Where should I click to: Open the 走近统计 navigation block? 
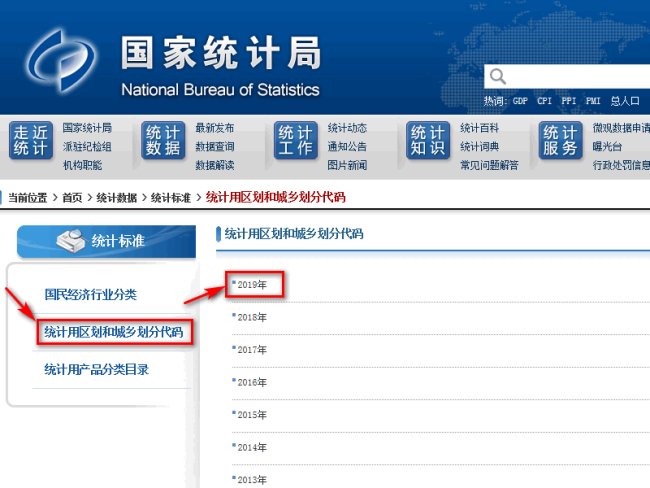click(30, 141)
